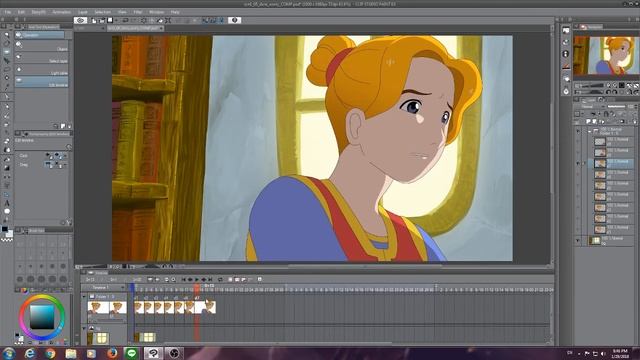This screenshot has height=360, width=640.
Task: Click the CLIP STUDIO launcher icon in command bar
Action: click(80, 20)
